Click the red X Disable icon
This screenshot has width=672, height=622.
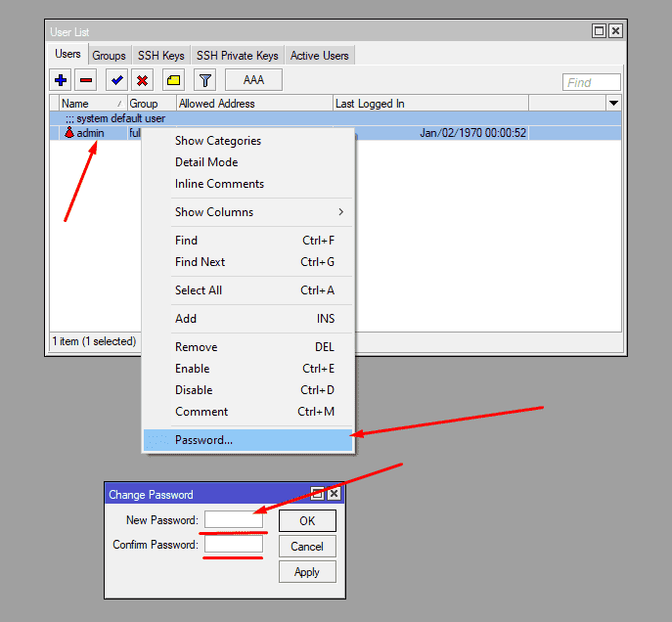(143, 80)
